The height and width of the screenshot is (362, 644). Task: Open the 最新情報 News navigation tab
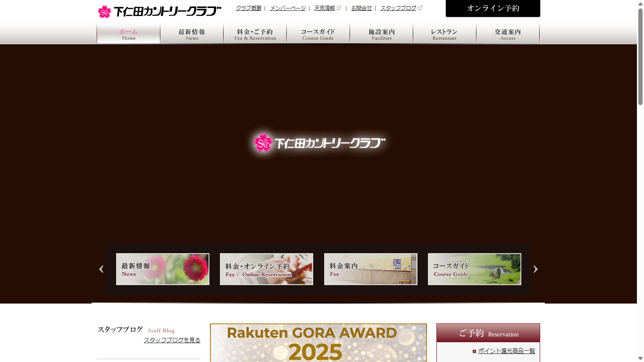pos(192,34)
